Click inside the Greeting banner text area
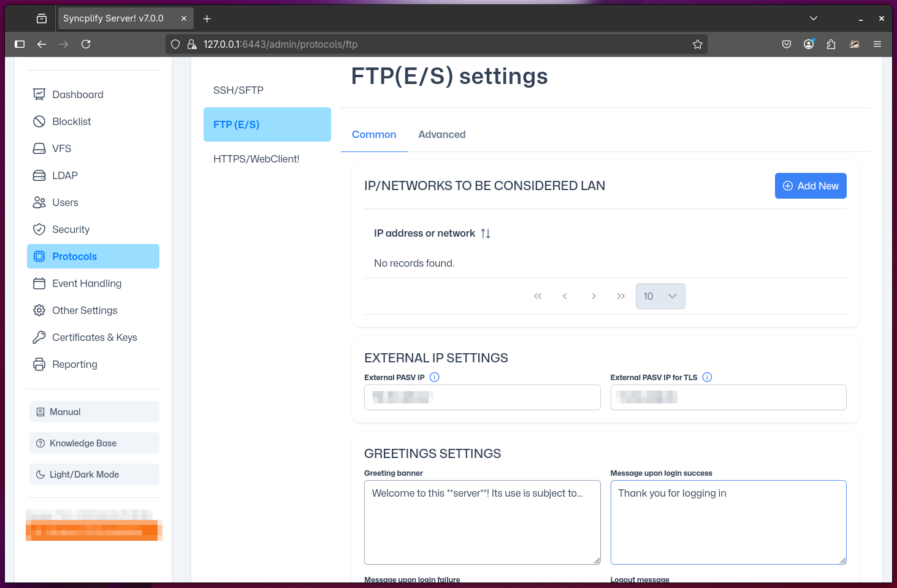The image size is (897, 588). [482, 521]
